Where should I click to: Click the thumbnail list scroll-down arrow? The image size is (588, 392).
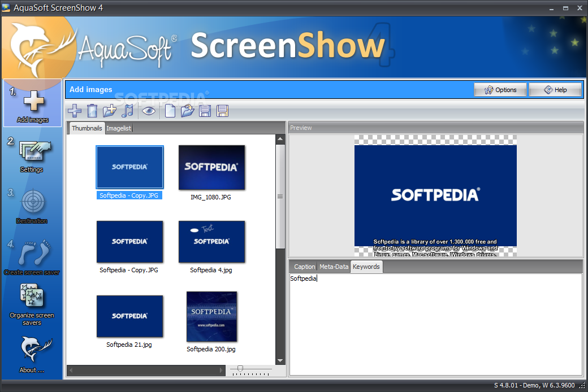[x=280, y=360]
